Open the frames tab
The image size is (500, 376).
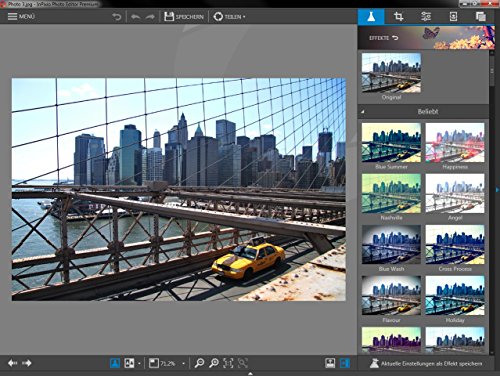click(x=453, y=16)
